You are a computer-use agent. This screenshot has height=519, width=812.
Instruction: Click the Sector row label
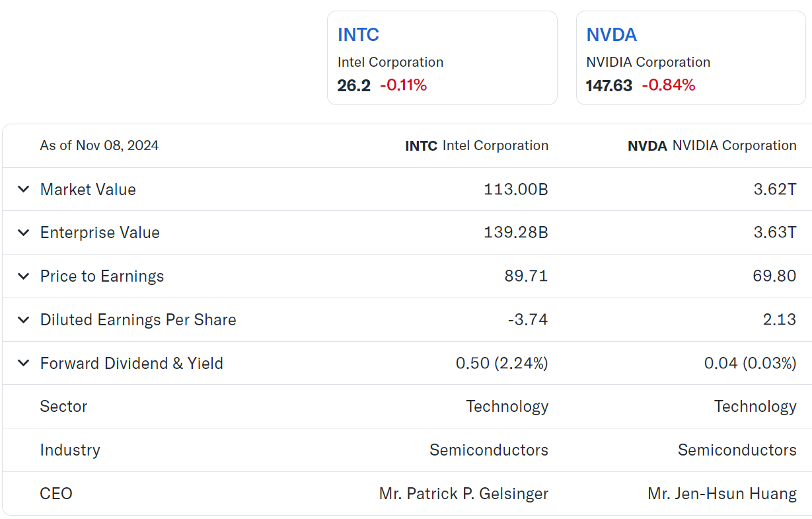click(63, 407)
